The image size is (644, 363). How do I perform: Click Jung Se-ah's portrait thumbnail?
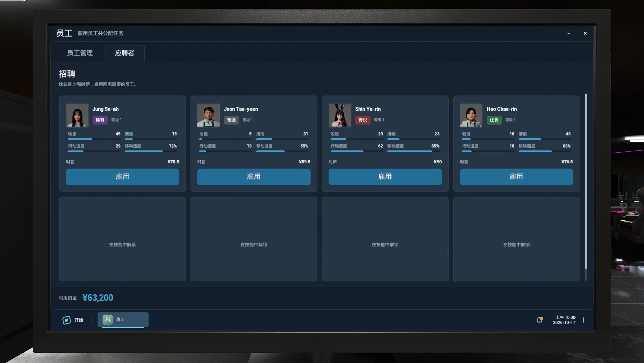77,115
